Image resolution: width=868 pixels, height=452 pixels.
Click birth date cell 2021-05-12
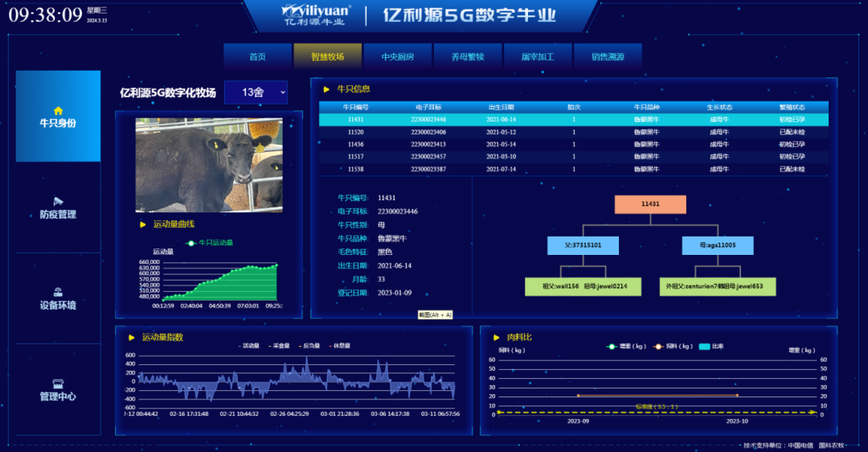coord(501,133)
